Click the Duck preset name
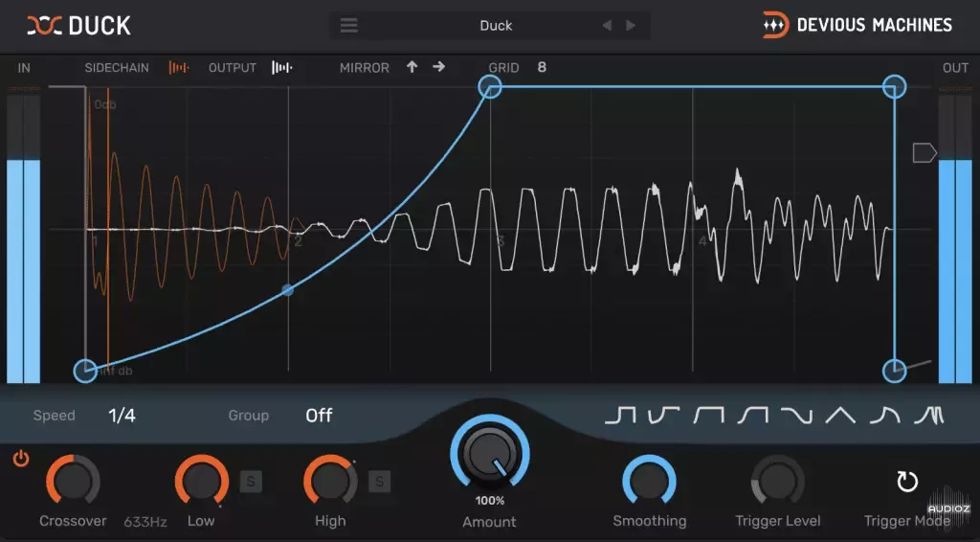Viewport: 980px width, 542px height. [x=496, y=26]
